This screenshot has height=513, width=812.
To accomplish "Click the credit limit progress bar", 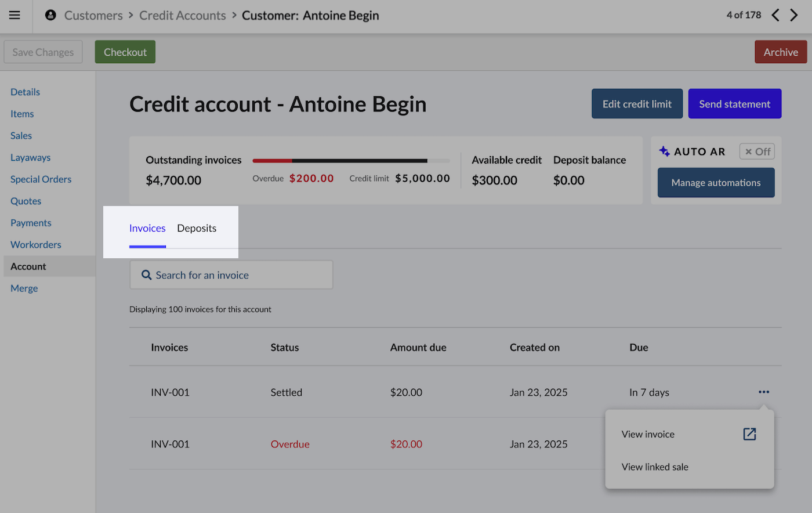I will 351,161.
